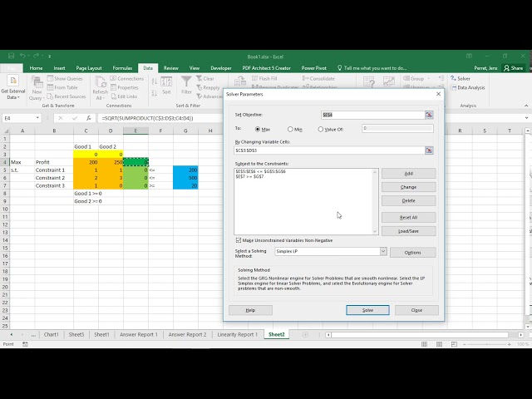Click the Redo arrow in quick access toolbar

pyautogui.click(x=36, y=56)
